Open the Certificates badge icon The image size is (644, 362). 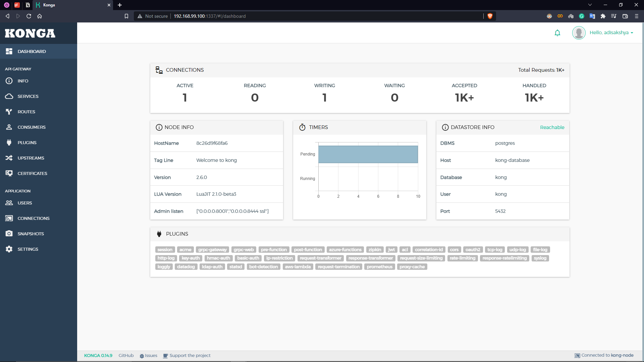tap(9, 173)
